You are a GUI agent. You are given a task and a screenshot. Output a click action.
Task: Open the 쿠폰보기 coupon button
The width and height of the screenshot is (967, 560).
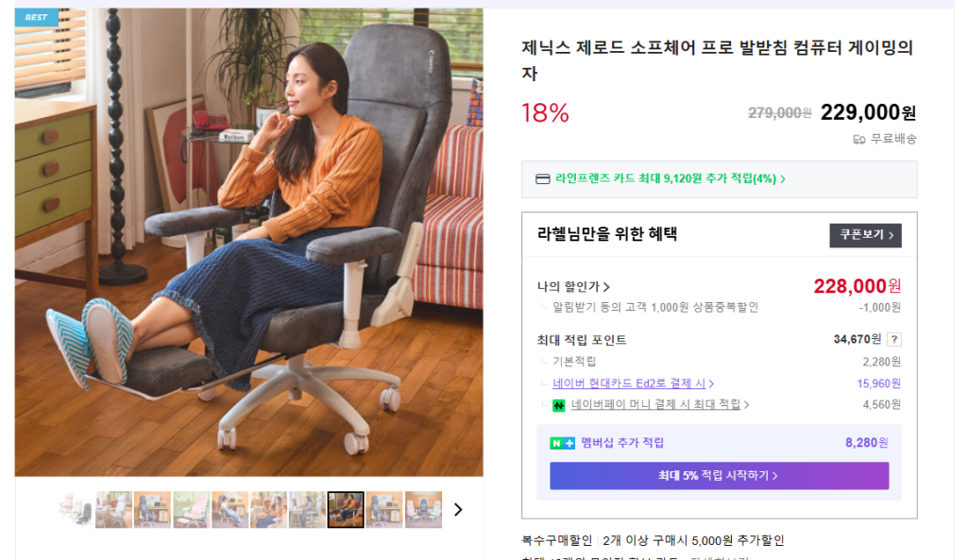(865, 235)
